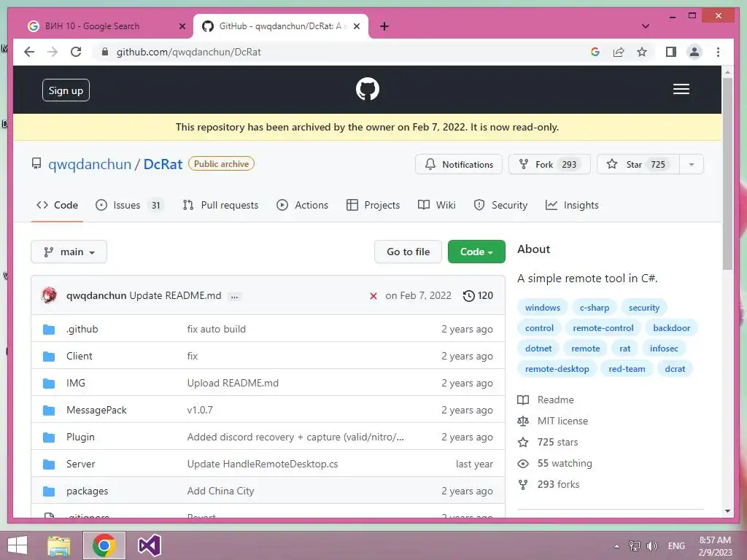This screenshot has width=747, height=560.
Task: Open the Client folder
Action: pos(79,356)
